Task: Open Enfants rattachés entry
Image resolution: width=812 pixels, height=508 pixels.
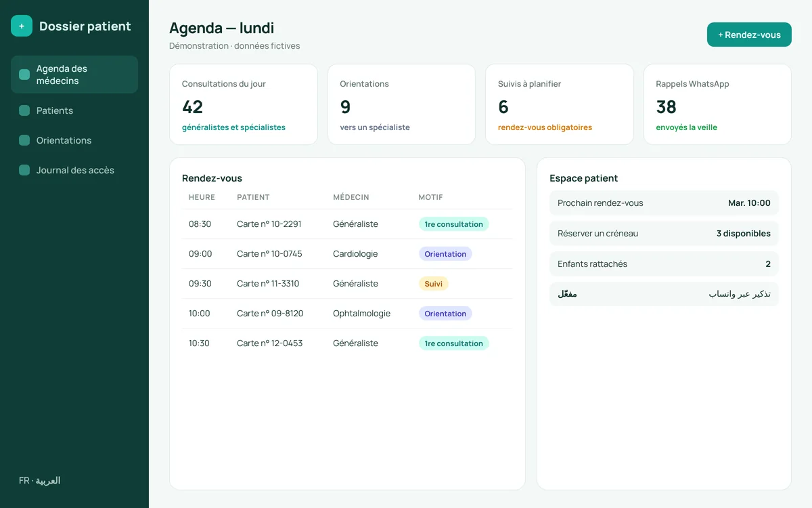Action: pyautogui.click(x=664, y=264)
